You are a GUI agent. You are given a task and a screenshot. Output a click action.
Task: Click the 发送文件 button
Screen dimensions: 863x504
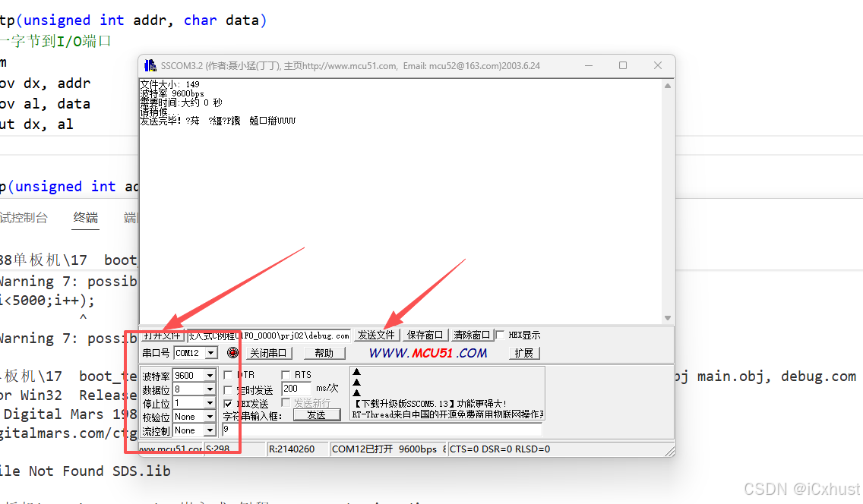tap(377, 335)
